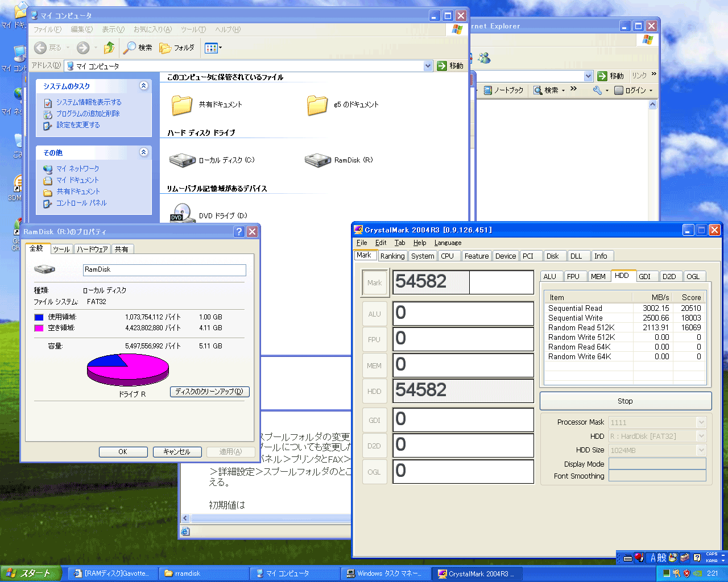Image resolution: width=728 pixels, height=582 pixels.
Task: Switch to the GDI tab in CrystalMark
Action: (x=644, y=276)
